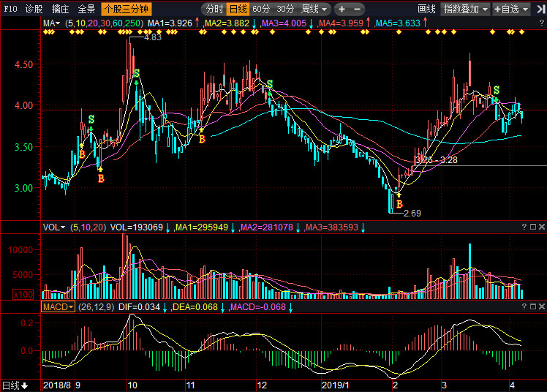
Task: Toggle the 个股三分钟 highlighted button
Action: point(124,9)
